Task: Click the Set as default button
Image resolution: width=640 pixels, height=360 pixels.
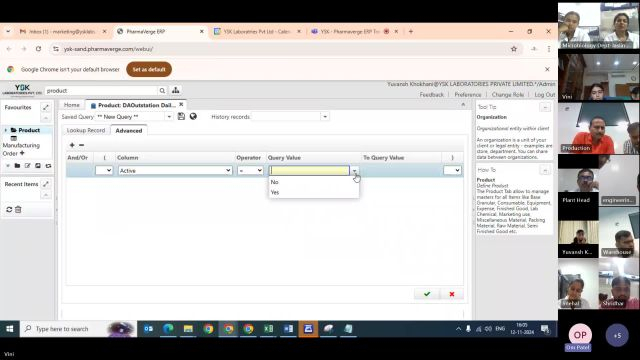Action: click(149, 69)
